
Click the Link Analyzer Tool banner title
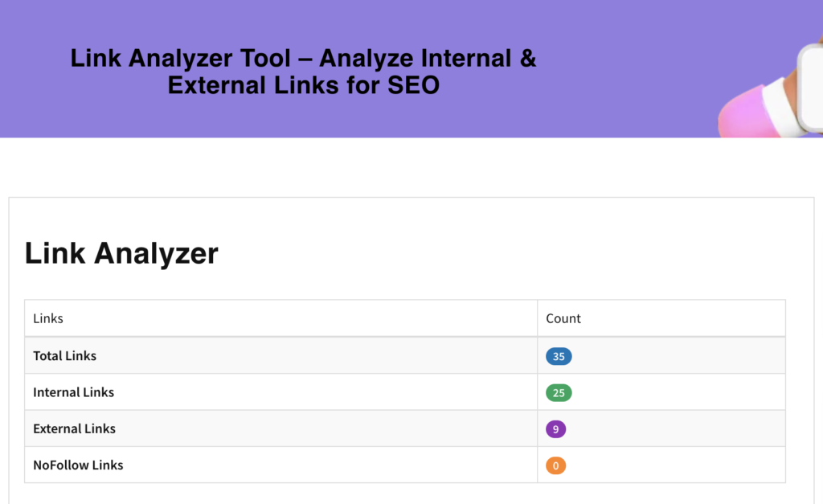pyautogui.click(x=303, y=71)
